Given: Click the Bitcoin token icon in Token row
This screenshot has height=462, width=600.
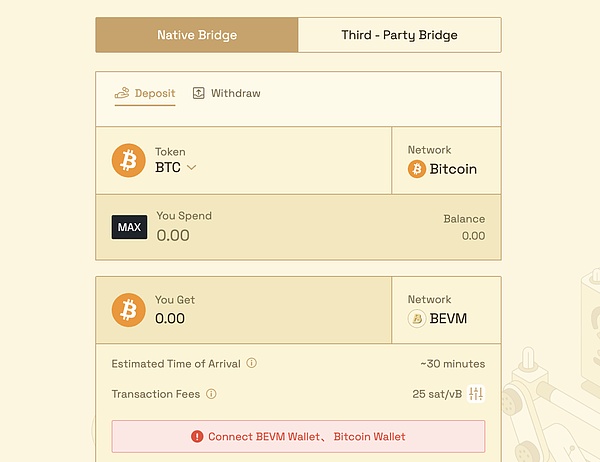Looking at the screenshot, I should [128, 160].
